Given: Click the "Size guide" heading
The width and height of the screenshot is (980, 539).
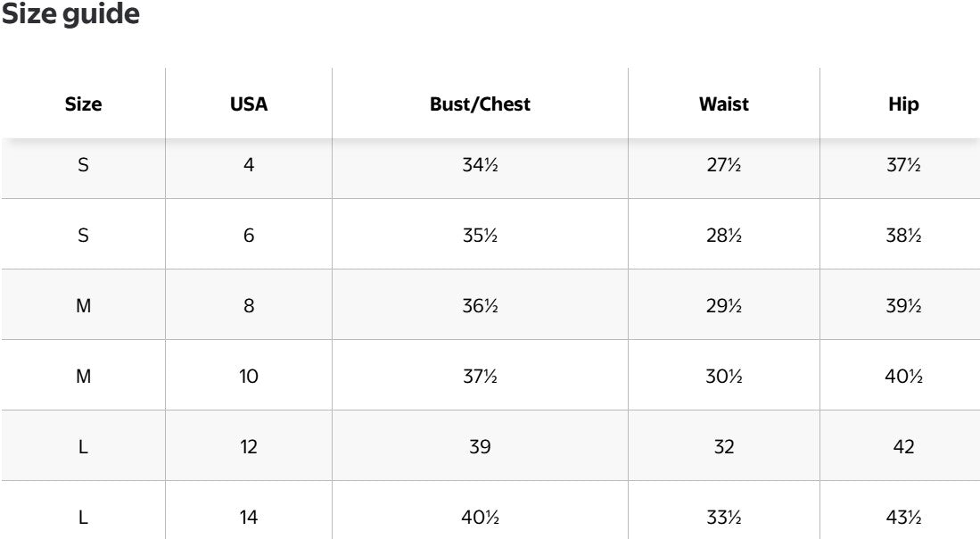Looking at the screenshot, I should pos(71,15).
